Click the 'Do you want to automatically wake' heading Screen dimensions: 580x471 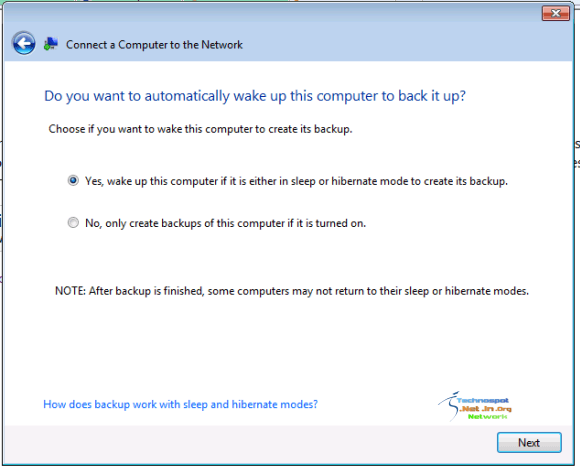pos(255,96)
